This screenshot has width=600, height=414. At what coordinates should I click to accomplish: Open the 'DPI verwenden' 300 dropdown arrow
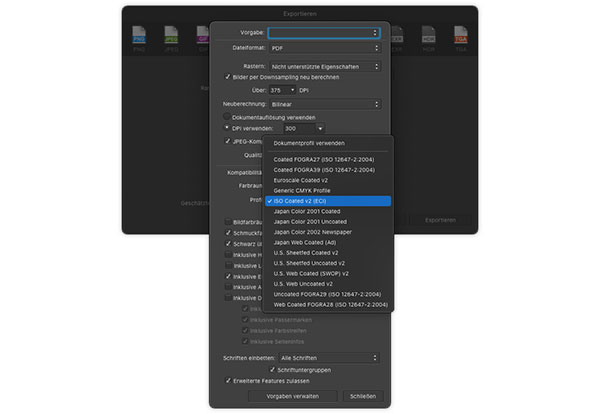320,129
